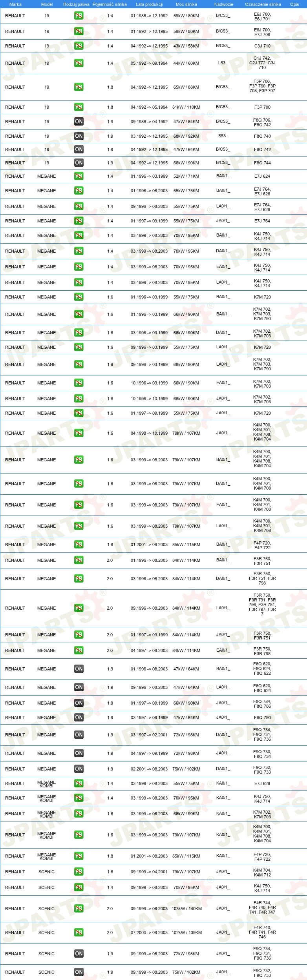The height and width of the screenshot is (980, 307).
Task: Click the Pojemność silnika column header
Action: click(110, 4)
